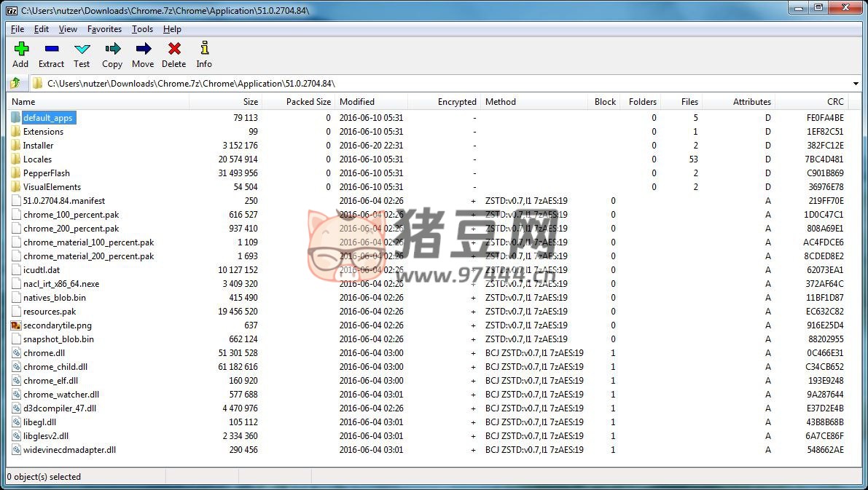Click the red Delete icon

click(173, 50)
